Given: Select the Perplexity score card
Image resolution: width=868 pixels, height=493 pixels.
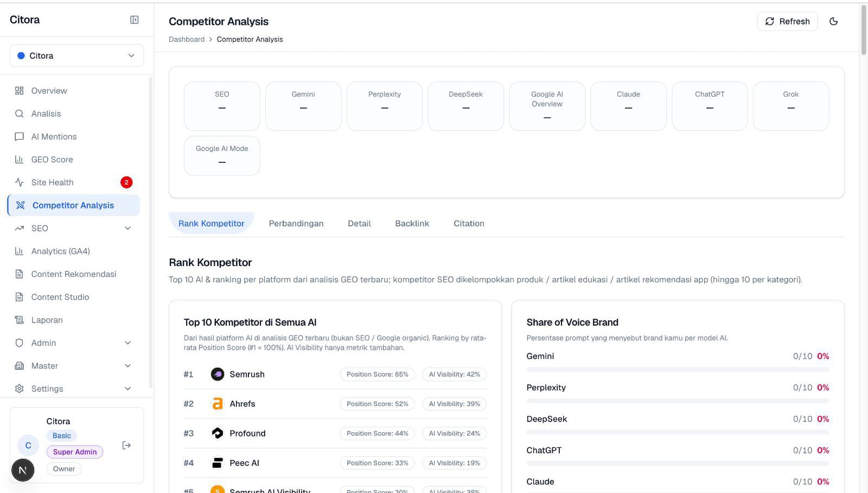Looking at the screenshot, I should pos(385,106).
